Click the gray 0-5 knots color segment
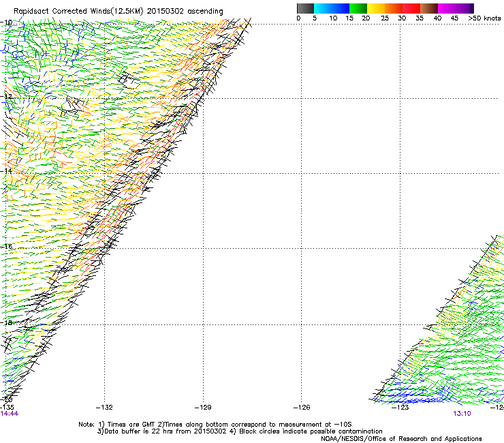Screen dimensions: 504x443 pos(305,8)
